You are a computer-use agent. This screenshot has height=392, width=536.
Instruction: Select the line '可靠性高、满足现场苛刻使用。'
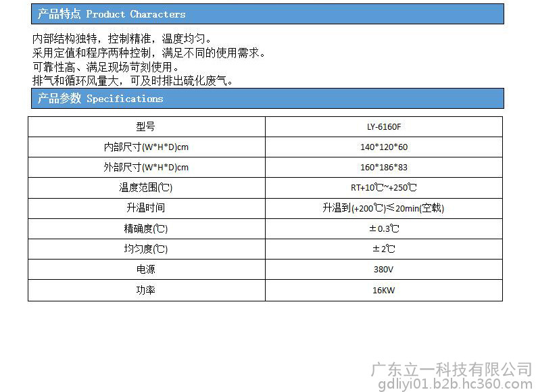click(105, 67)
